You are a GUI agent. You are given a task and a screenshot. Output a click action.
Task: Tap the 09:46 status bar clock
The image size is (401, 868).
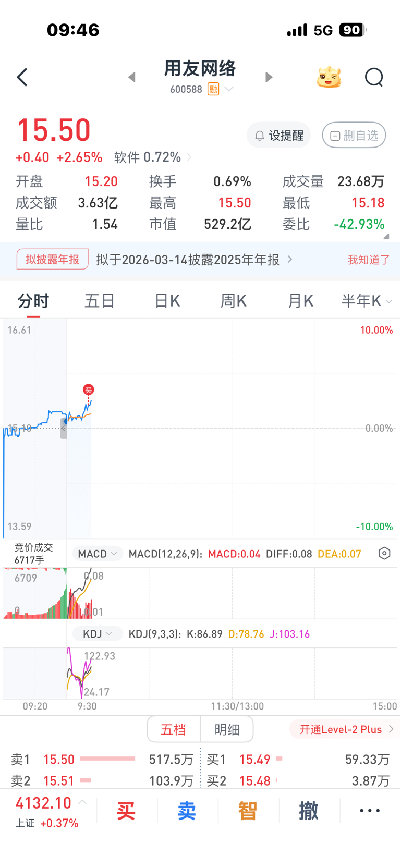point(73,30)
